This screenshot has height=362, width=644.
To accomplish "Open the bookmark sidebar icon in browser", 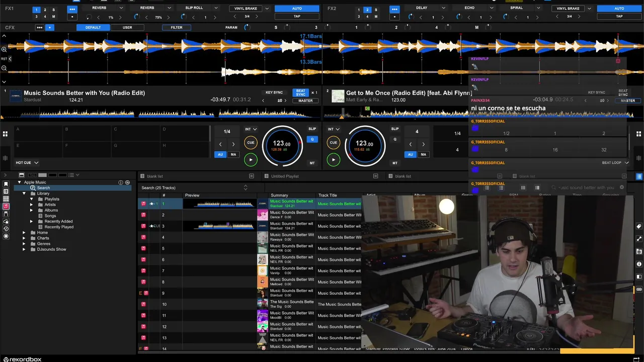I will pos(6,184).
